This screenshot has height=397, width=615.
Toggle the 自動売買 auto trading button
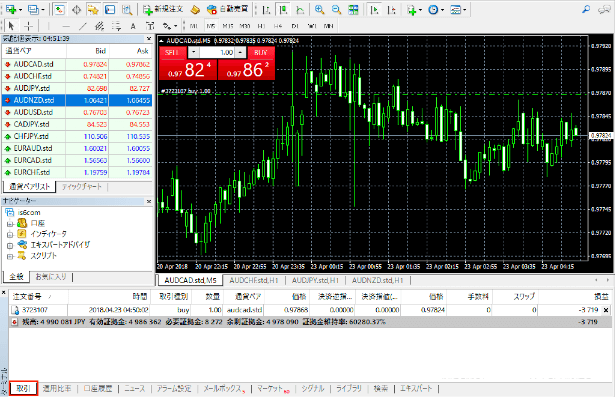227,9
